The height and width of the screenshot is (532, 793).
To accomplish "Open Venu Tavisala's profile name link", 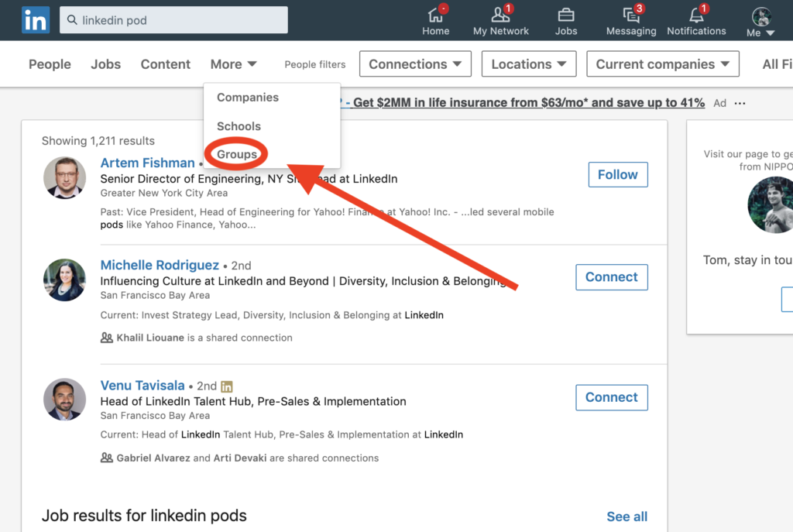I will [x=142, y=386].
